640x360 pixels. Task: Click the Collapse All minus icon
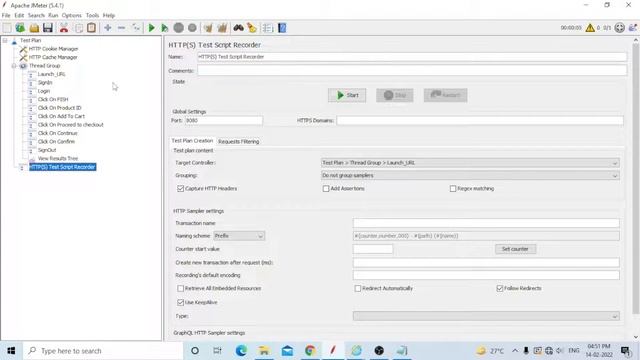(121, 28)
